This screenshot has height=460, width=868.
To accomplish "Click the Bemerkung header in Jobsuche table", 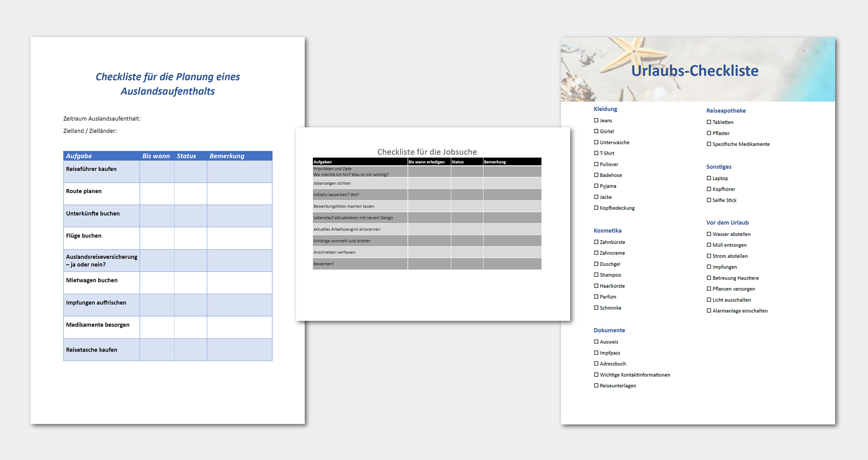I will (496, 162).
